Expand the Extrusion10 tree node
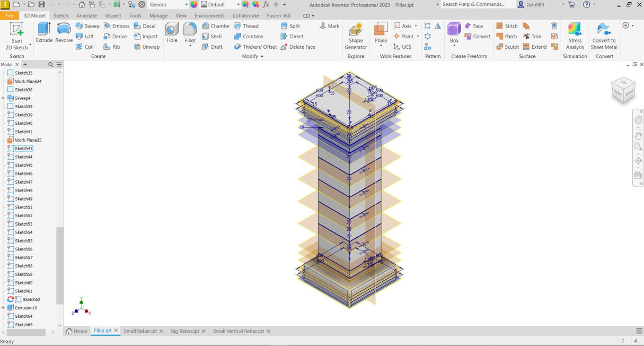Screen dimensions: 644x346 [3, 308]
